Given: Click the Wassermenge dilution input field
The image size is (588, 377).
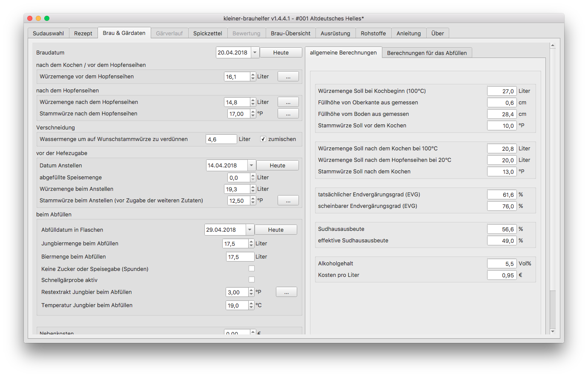Looking at the screenshot, I should [x=221, y=139].
